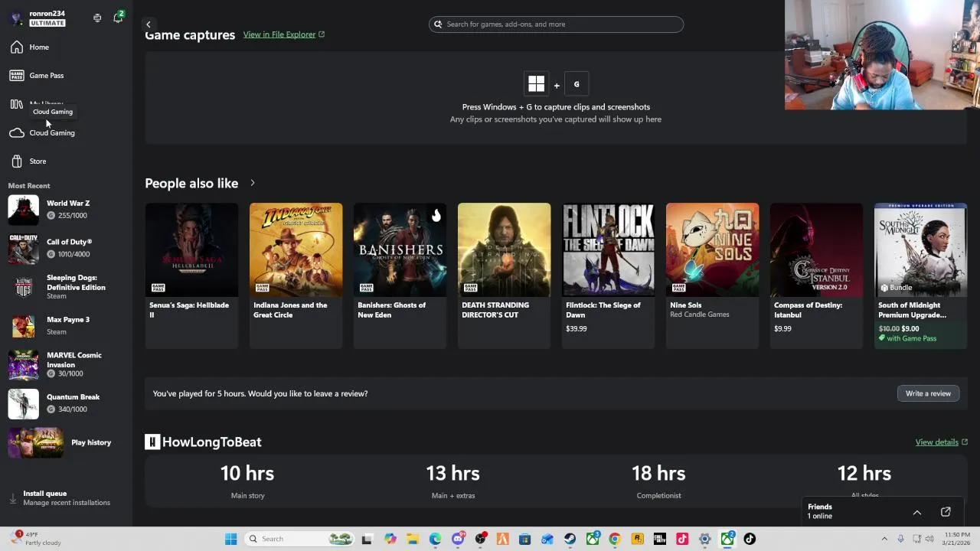The height and width of the screenshot is (551, 980).
Task: Open File Explorer from taskbar
Action: pyautogui.click(x=413, y=539)
